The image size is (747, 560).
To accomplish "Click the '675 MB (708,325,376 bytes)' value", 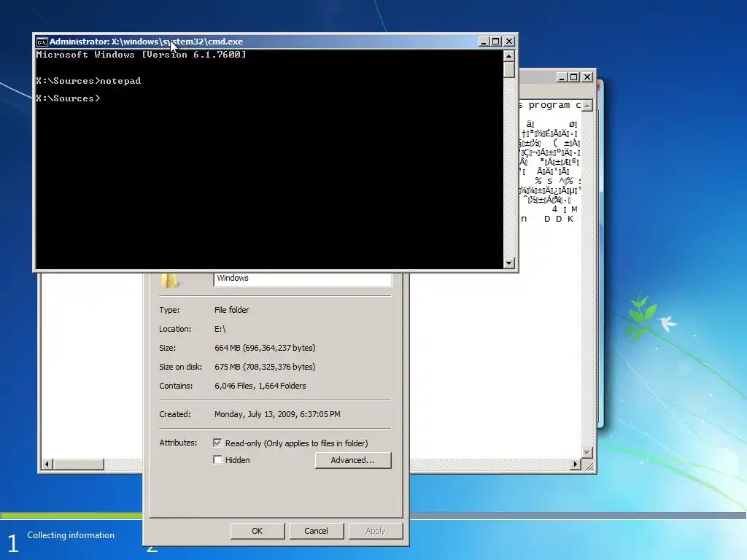I will coord(265,367).
